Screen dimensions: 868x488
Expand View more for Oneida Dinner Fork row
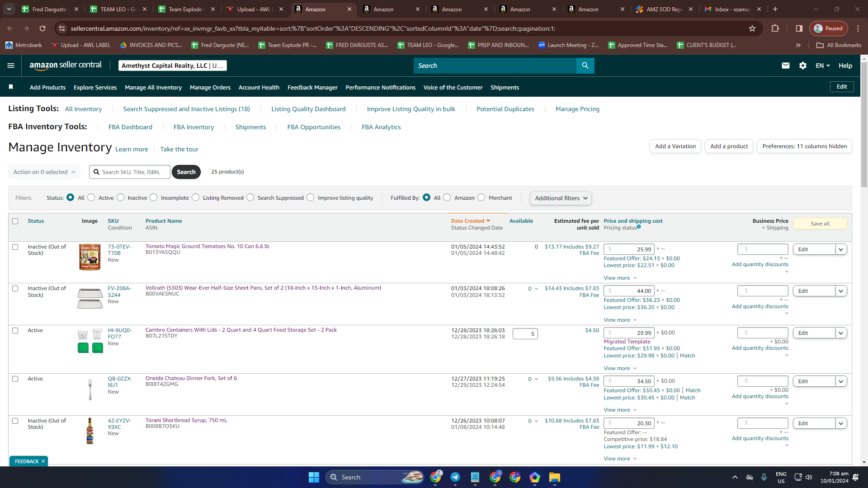tap(620, 410)
